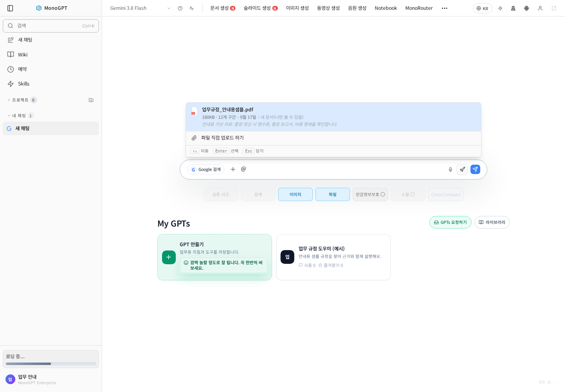Open the 동영상 생성 menu

click(x=328, y=8)
